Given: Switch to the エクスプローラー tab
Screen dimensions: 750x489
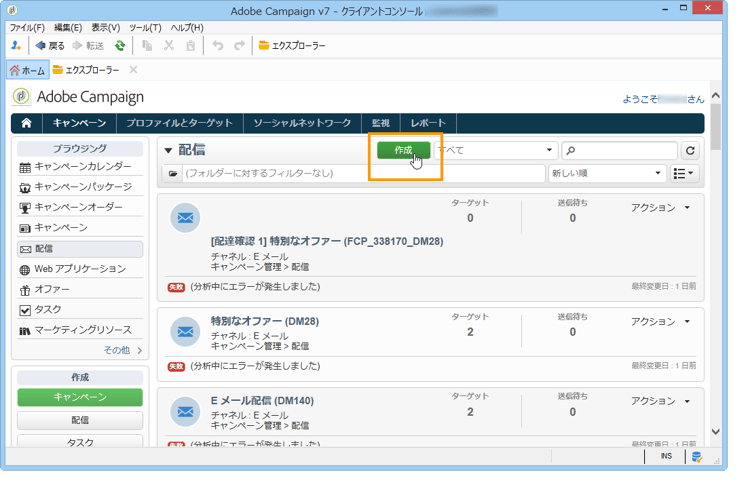Looking at the screenshot, I should 86,70.
